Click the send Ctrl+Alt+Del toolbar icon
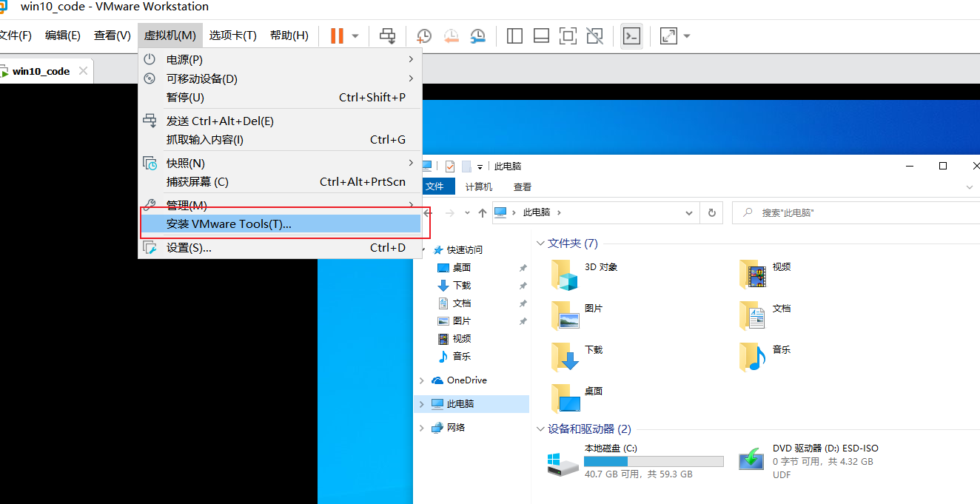Image resolution: width=980 pixels, height=504 pixels. (387, 36)
